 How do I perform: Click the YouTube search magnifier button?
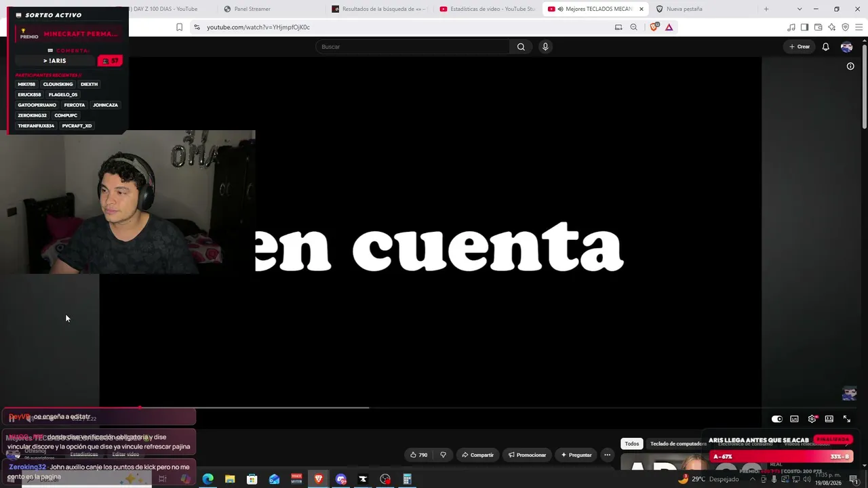pyautogui.click(x=521, y=47)
